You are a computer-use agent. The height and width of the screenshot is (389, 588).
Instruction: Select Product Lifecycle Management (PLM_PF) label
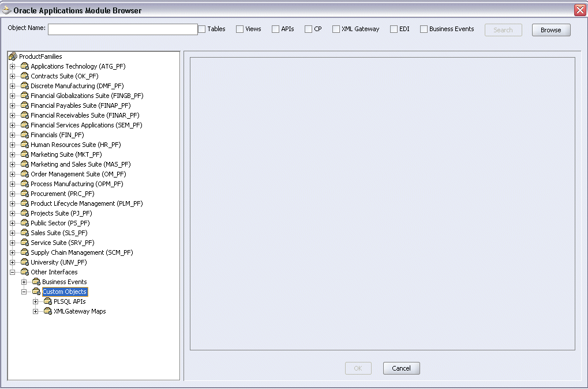[87, 203]
